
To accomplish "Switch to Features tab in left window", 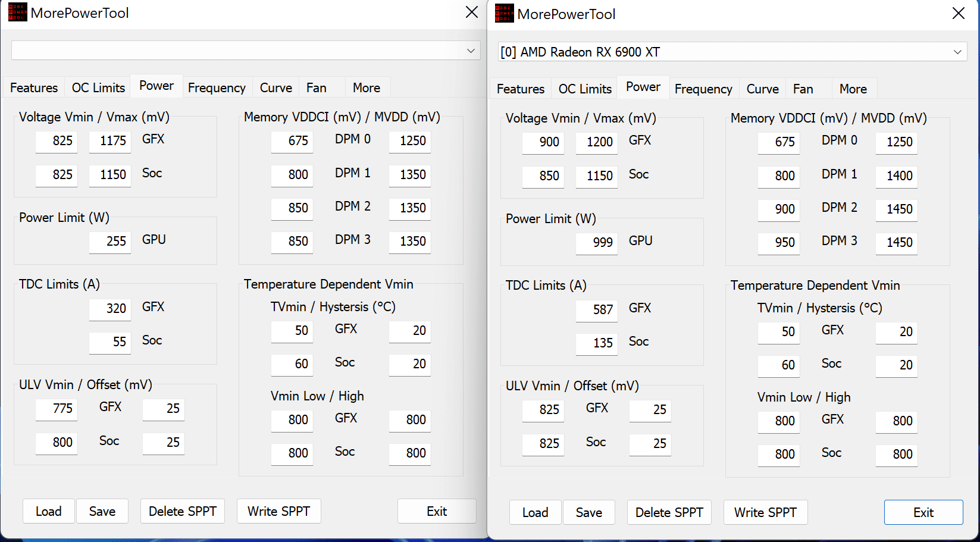I will [x=34, y=87].
